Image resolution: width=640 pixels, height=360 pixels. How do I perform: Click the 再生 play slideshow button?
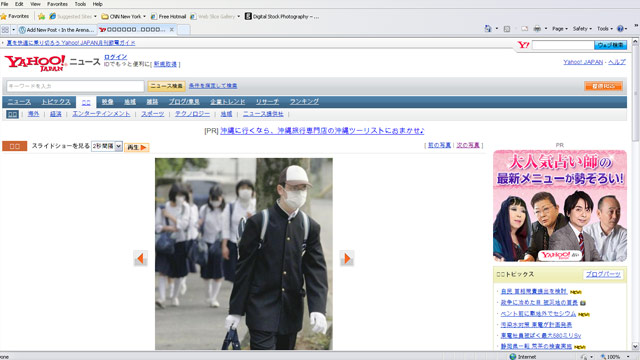[136, 147]
